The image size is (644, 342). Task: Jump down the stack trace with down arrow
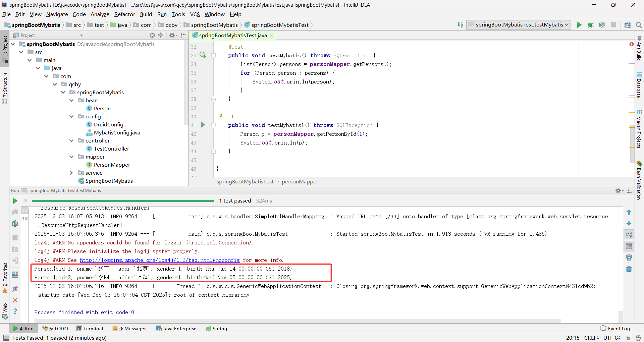[629, 223]
